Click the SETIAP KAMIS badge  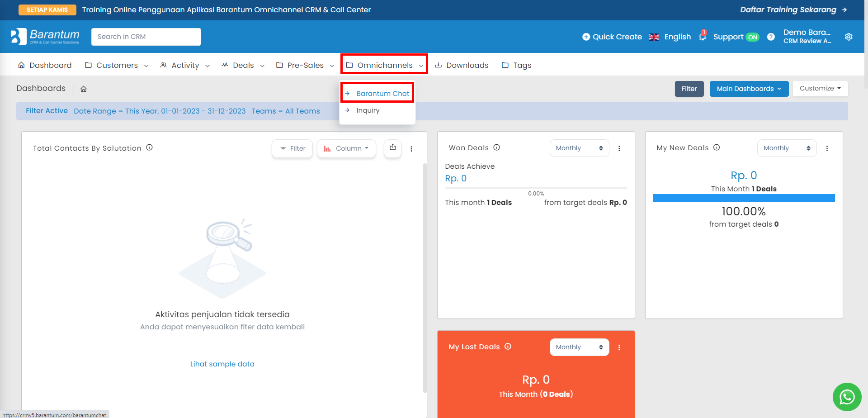coord(47,9)
